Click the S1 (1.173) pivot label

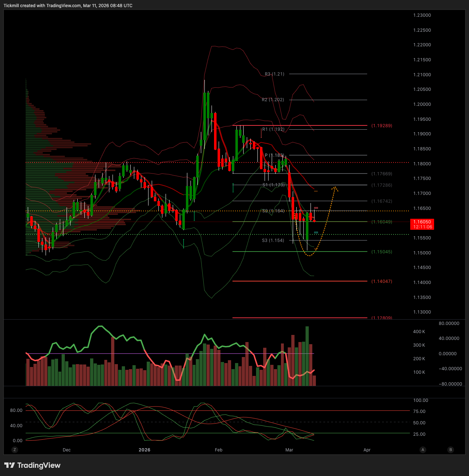(x=273, y=185)
